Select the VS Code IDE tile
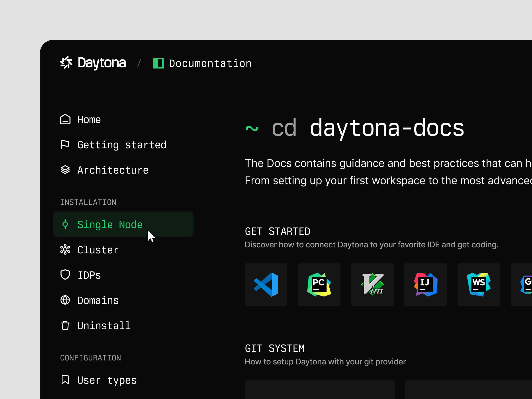 coord(266,285)
